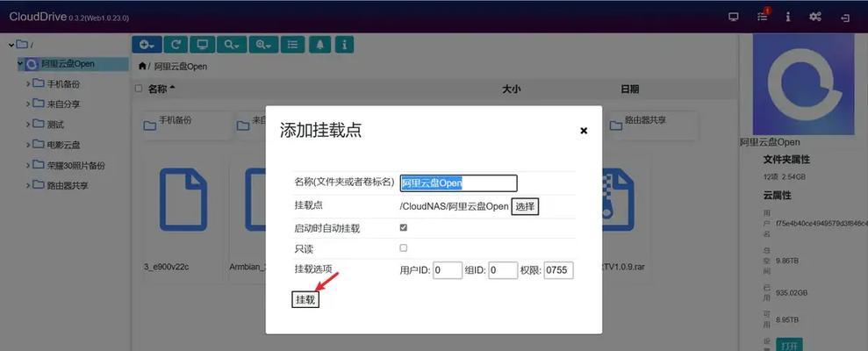The width and height of the screenshot is (868, 351).
Task: Select 路由器共享 label in tree
Action: coord(67,185)
